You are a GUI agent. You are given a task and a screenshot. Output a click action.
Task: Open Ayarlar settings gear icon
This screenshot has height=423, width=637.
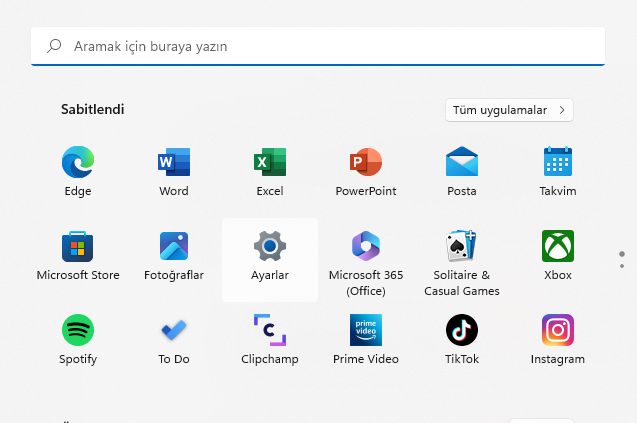pos(270,246)
